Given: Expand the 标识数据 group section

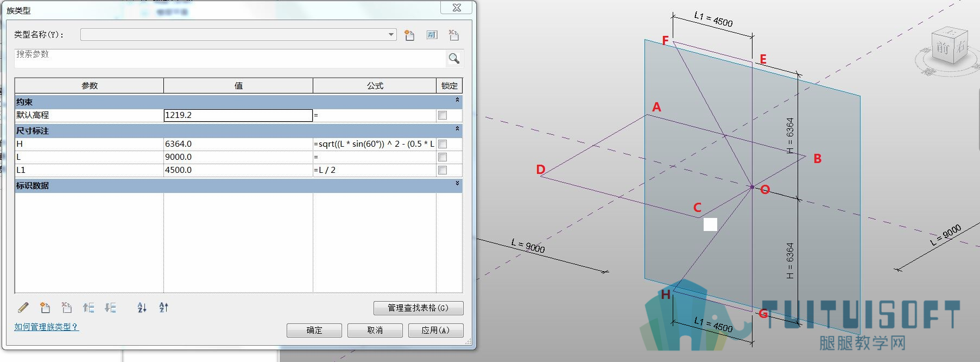Looking at the screenshot, I should [457, 183].
